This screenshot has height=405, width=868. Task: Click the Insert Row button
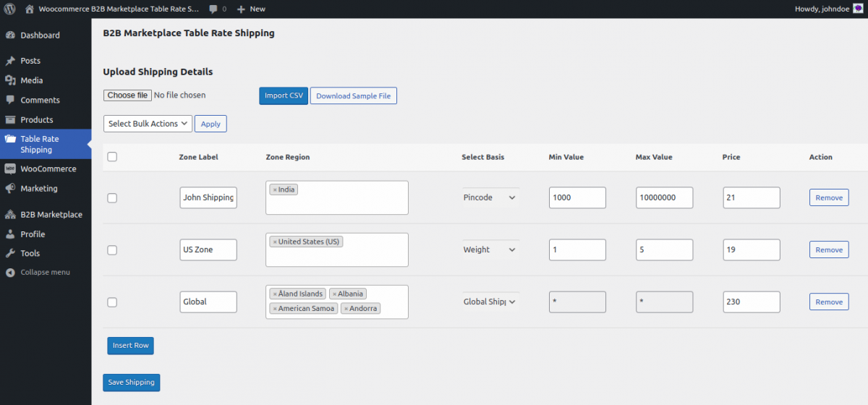(130, 346)
